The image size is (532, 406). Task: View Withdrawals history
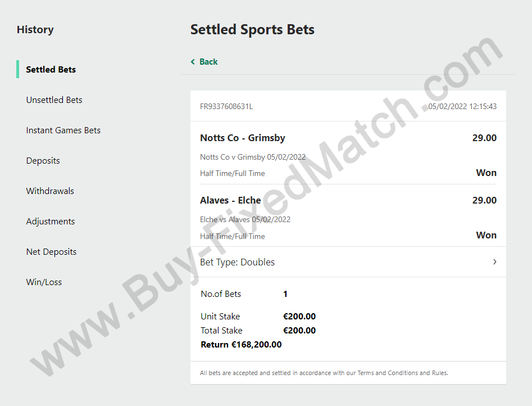point(50,191)
